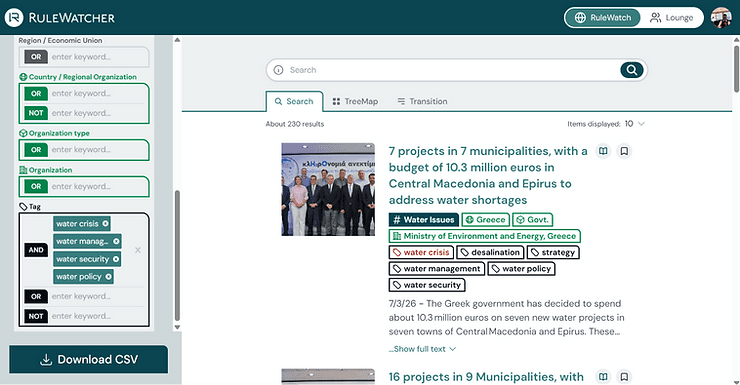Expand Show full text
The width and height of the screenshot is (740, 385).
422,349
